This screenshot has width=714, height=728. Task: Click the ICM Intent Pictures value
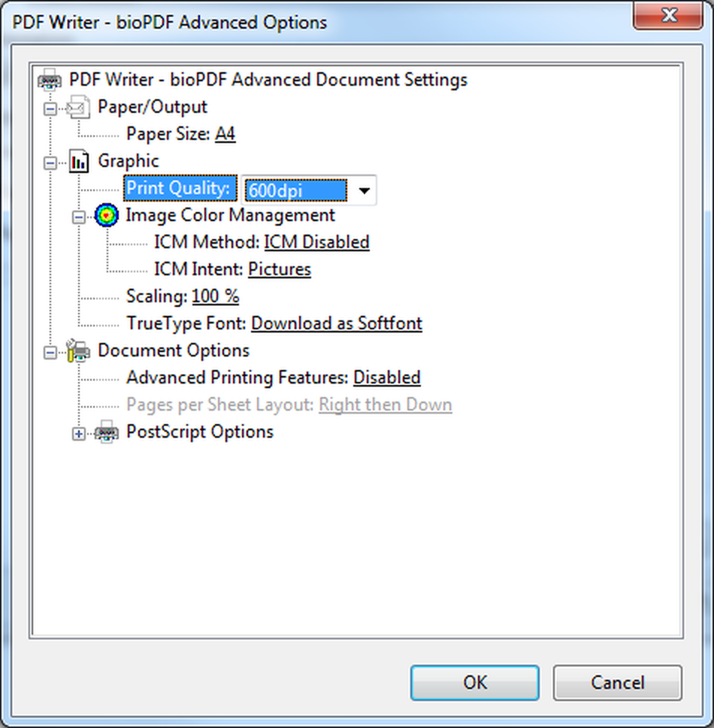point(280,269)
